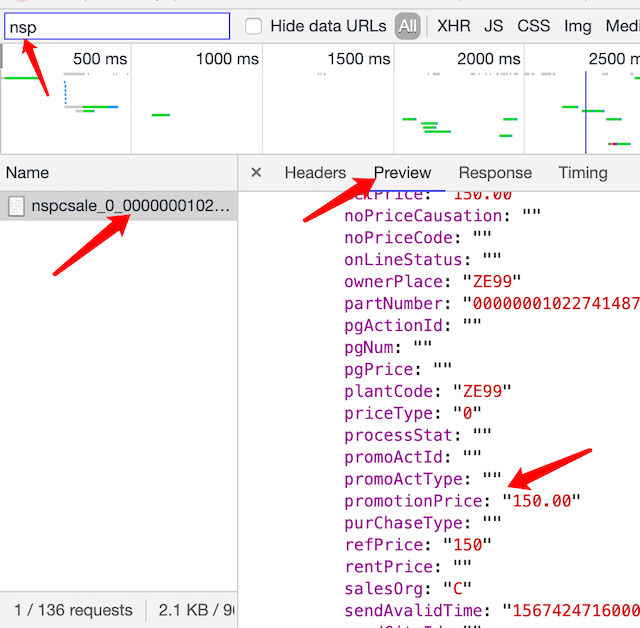Click the 1500 ms timeline label
This screenshot has height=628, width=640.
click(359, 59)
